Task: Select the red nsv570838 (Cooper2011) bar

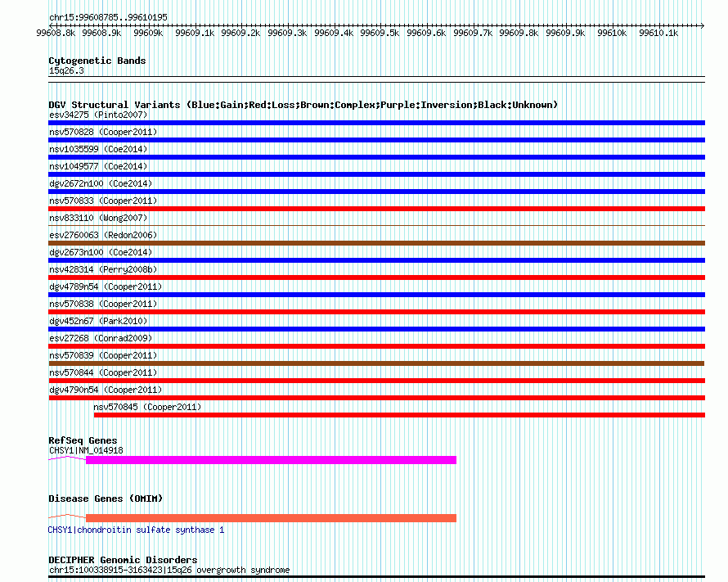Action: click(376, 312)
